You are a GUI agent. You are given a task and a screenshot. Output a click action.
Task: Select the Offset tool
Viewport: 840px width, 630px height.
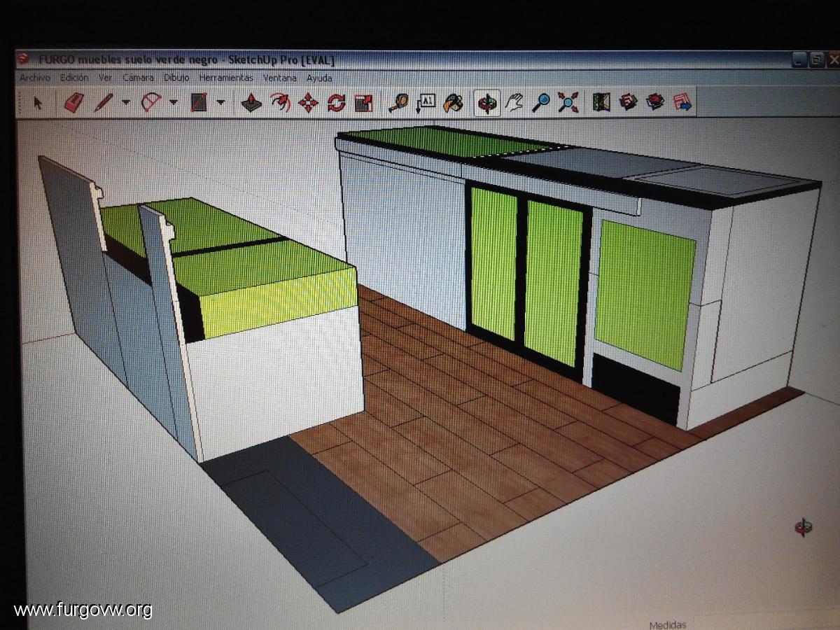(280, 103)
